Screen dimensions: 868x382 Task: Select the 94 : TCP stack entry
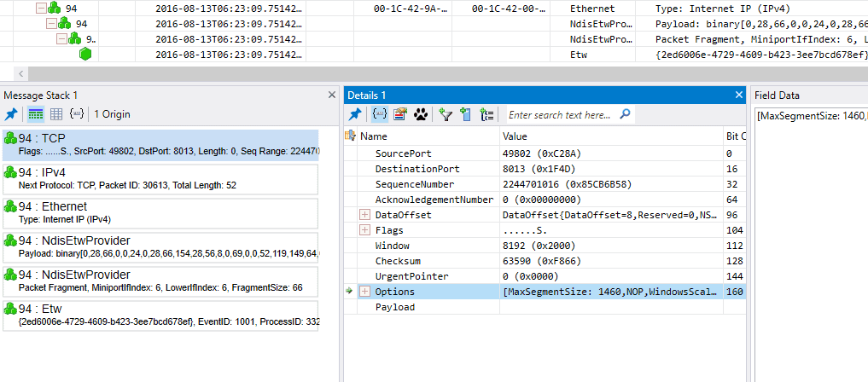coord(160,146)
